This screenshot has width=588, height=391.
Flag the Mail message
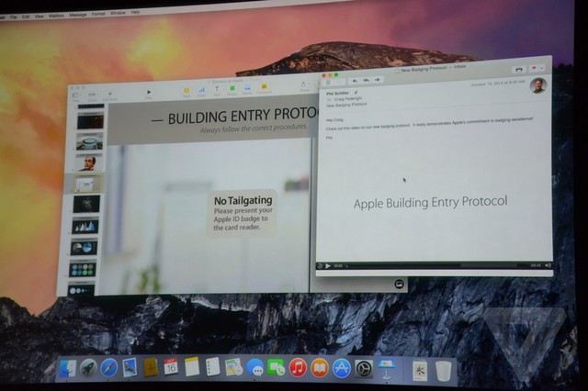534,69
